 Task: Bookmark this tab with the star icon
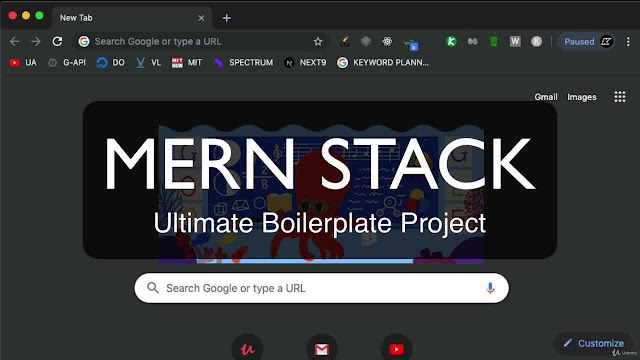318,41
